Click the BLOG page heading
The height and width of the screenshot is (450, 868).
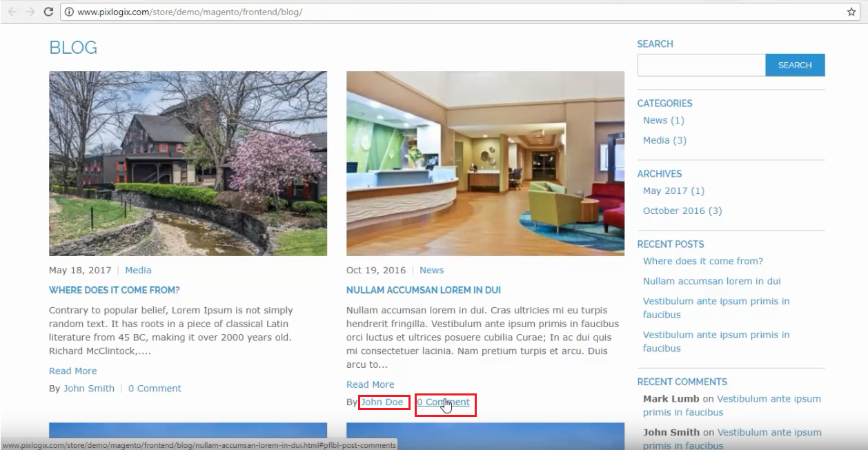[x=73, y=48]
